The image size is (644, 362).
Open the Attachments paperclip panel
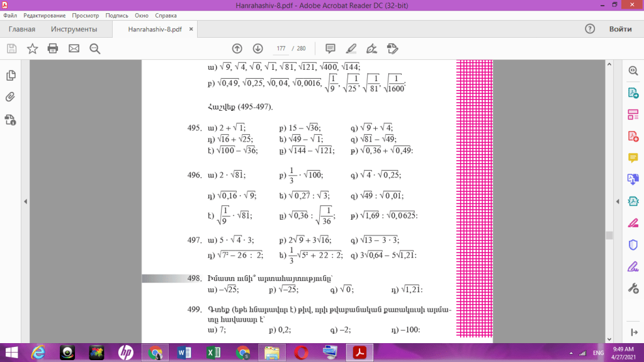pyautogui.click(x=10, y=97)
